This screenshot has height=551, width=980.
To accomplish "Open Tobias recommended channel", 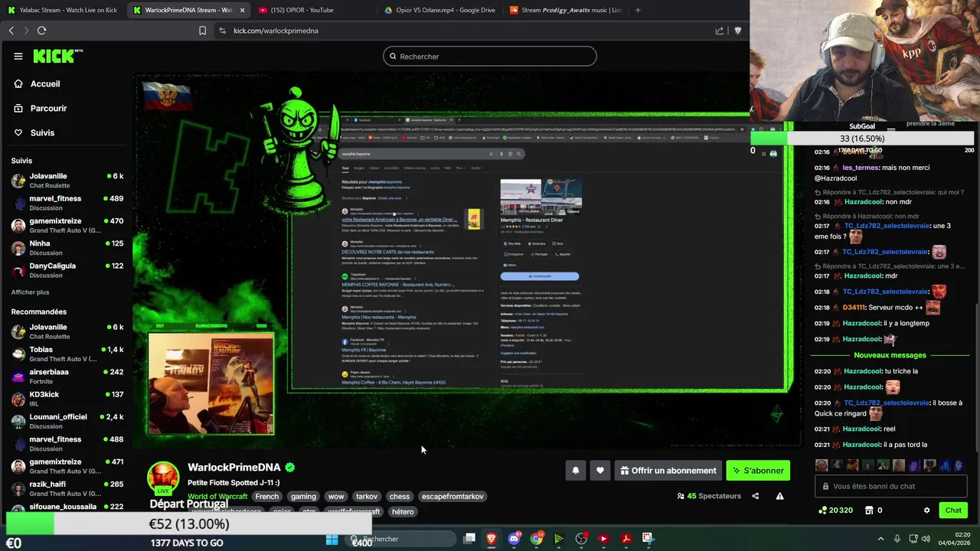I will click(67, 354).
